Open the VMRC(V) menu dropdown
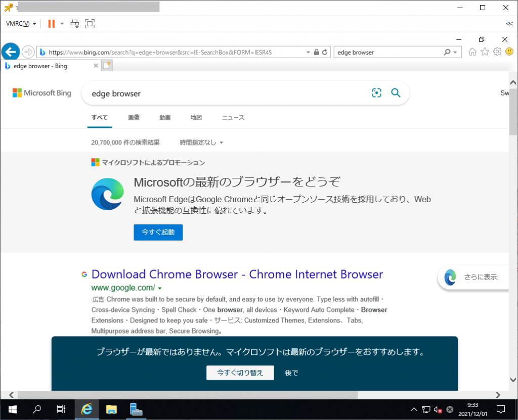The width and height of the screenshot is (518, 420). (21, 23)
